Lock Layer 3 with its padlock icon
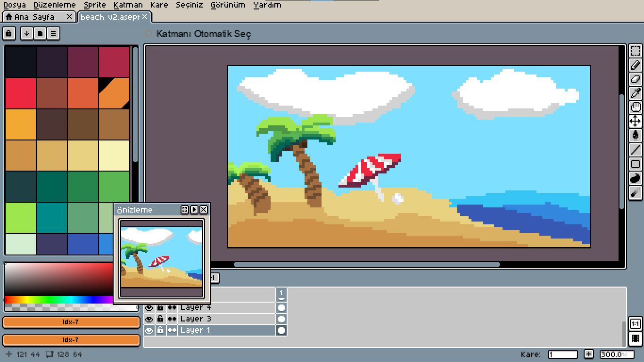The image size is (644, 362). pos(160,319)
